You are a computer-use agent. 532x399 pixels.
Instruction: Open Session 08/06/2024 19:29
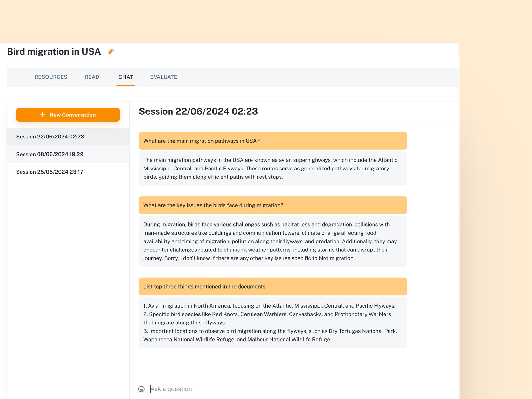tap(50, 154)
